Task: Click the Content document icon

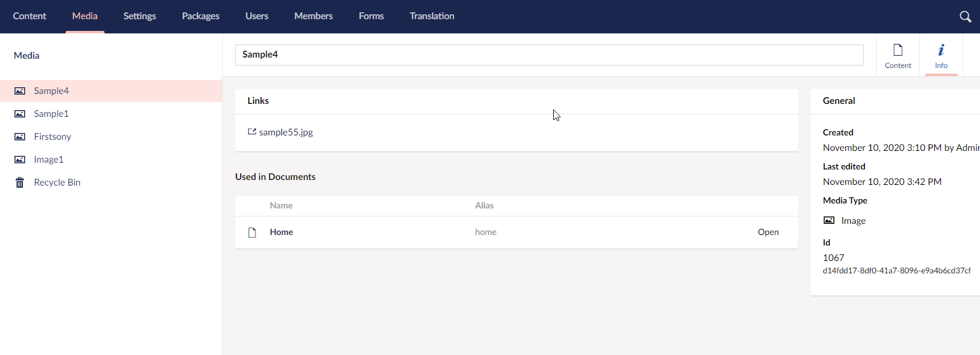Action: tap(898, 49)
